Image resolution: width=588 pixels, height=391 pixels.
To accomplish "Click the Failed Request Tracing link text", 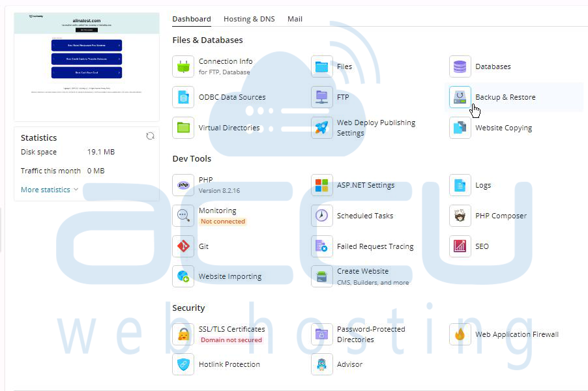I will 375,246.
